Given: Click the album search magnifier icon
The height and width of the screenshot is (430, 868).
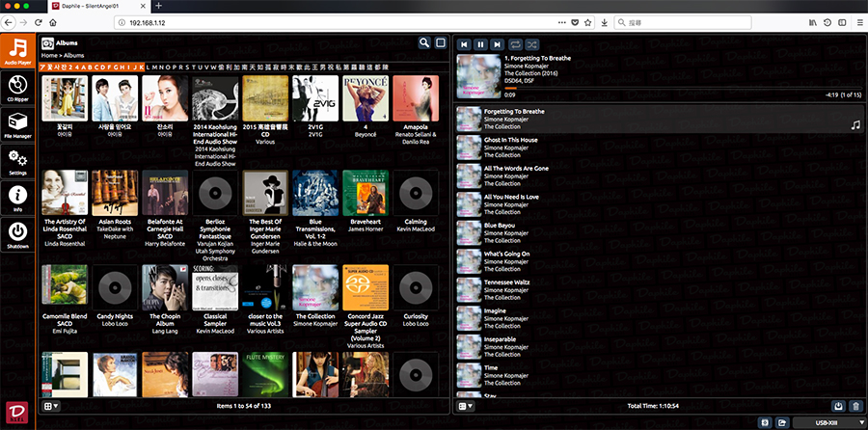Looking at the screenshot, I should point(424,42).
